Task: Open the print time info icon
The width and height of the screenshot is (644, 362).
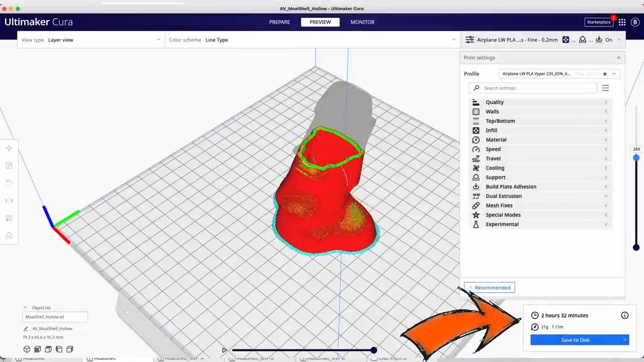Action: click(624, 315)
